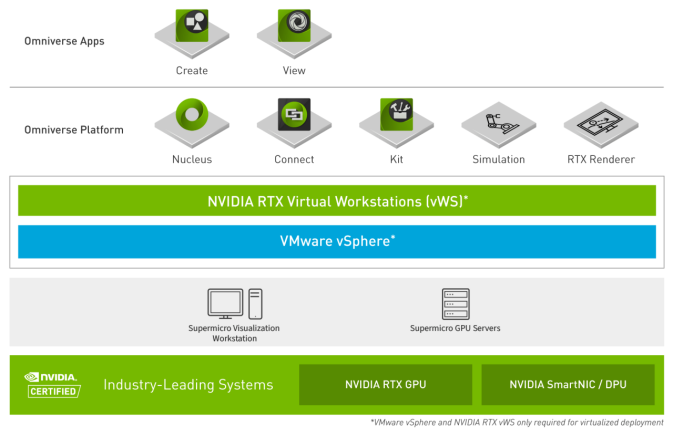
Task: Click the blue VMware vSphere bar
Action: pos(337,242)
